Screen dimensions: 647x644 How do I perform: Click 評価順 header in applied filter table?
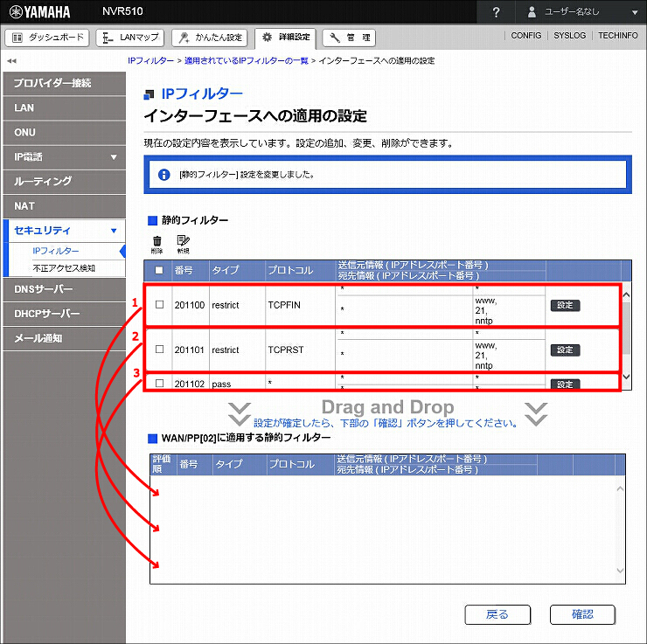coord(162,464)
